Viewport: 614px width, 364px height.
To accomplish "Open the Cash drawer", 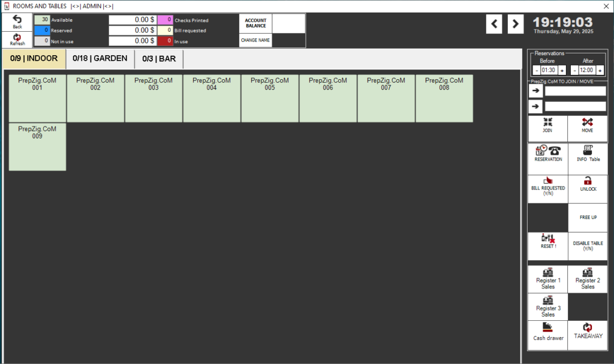I will tap(548, 335).
